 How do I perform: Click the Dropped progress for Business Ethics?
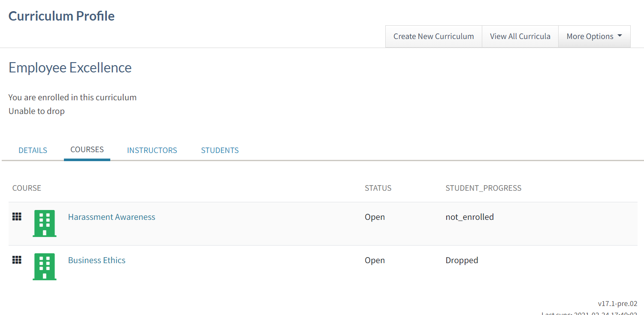462,260
